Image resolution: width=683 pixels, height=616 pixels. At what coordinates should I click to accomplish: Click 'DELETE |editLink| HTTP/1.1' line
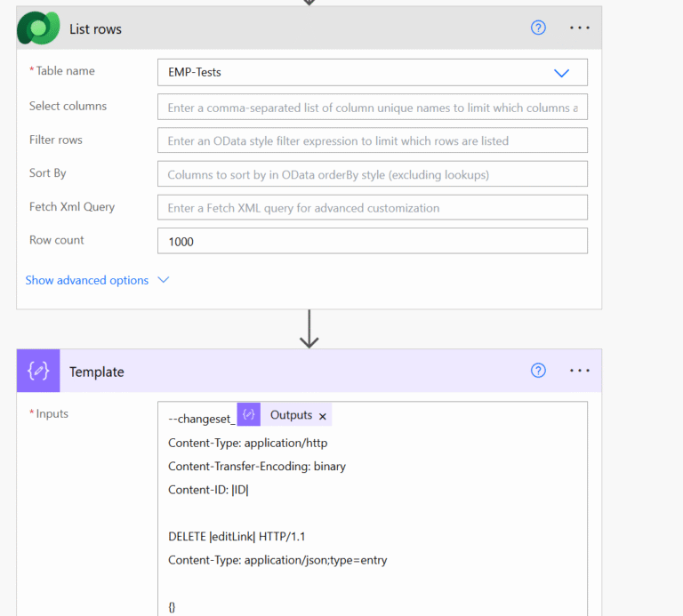237,536
